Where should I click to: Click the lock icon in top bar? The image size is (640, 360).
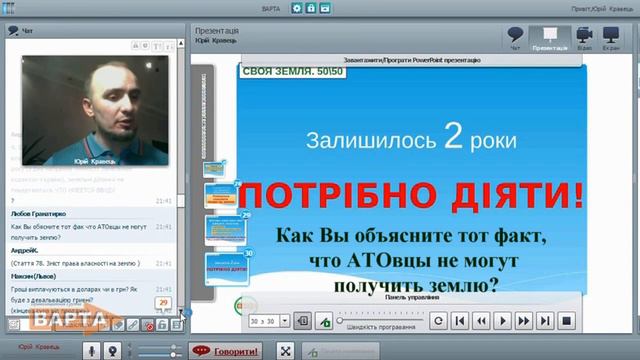311,8
